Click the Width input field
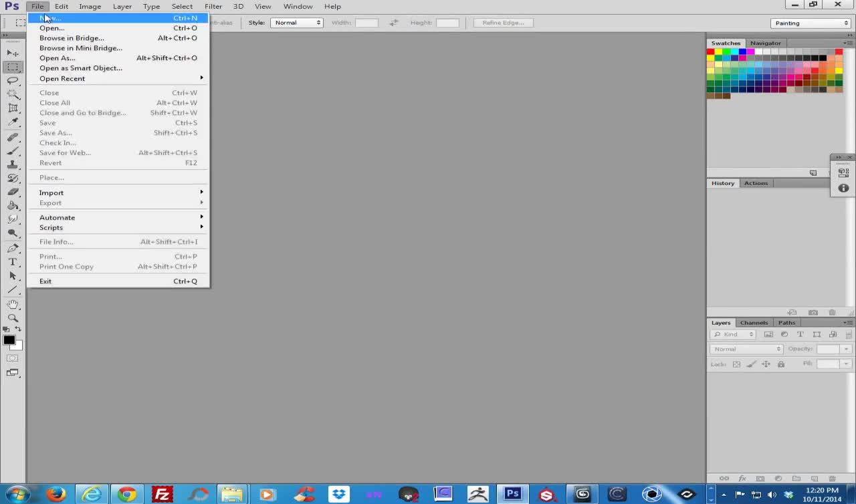 coord(366,23)
